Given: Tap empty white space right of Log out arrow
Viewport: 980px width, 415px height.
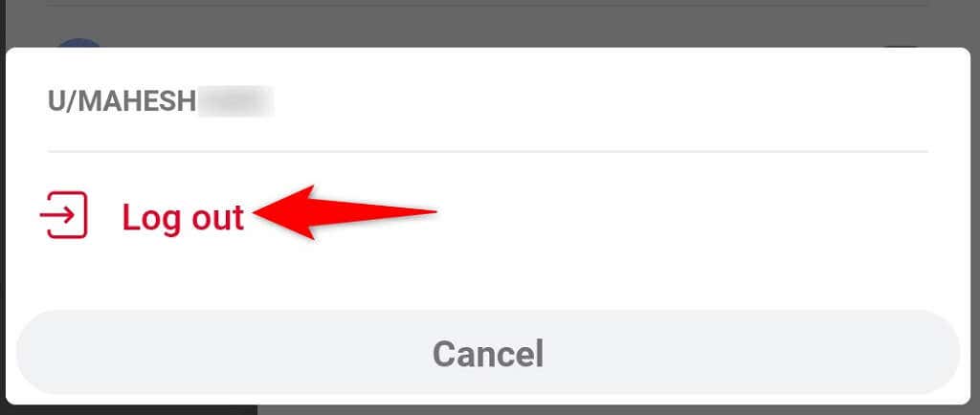Looking at the screenshot, I should click(687, 215).
